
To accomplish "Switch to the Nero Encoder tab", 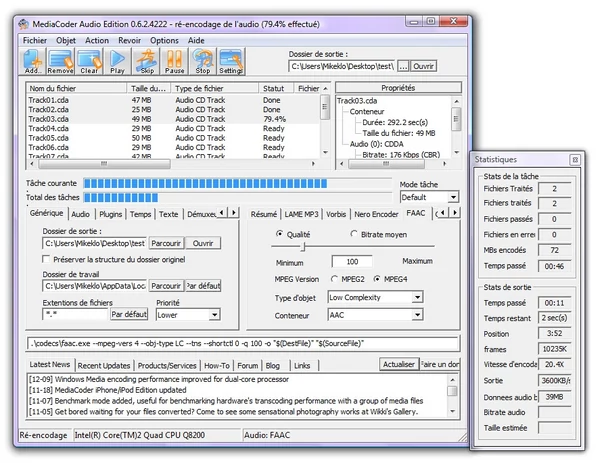I will click(x=376, y=214).
